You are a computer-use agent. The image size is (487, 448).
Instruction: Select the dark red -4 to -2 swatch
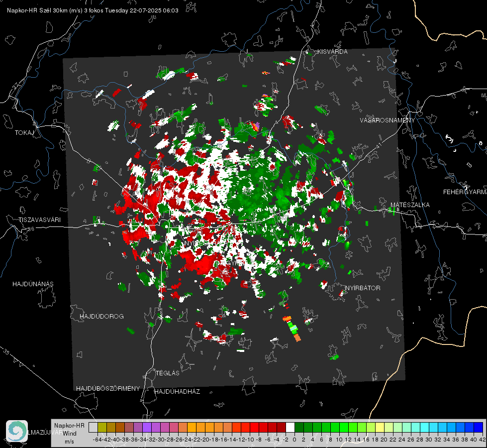click(282, 427)
